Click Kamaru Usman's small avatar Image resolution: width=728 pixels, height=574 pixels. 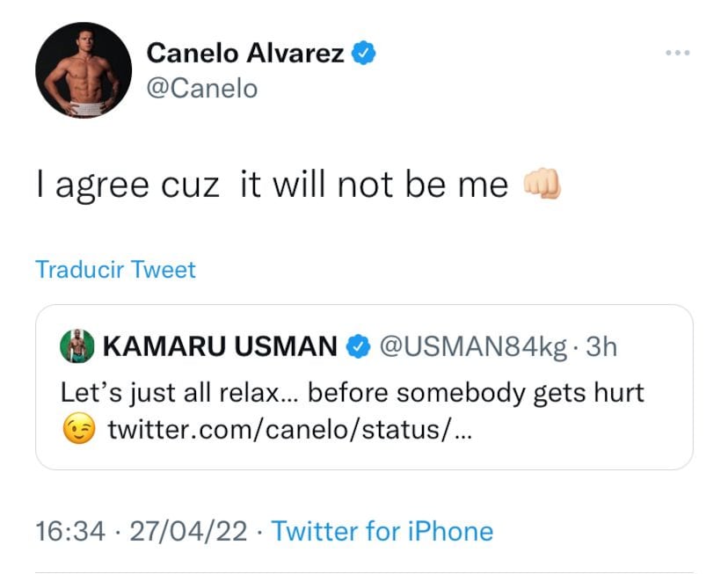click(76, 346)
